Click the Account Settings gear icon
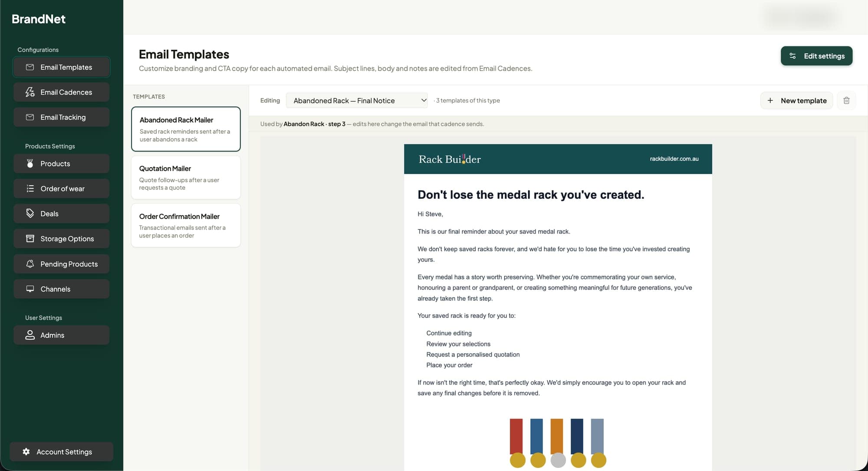868x471 pixels. click(26, 452)
